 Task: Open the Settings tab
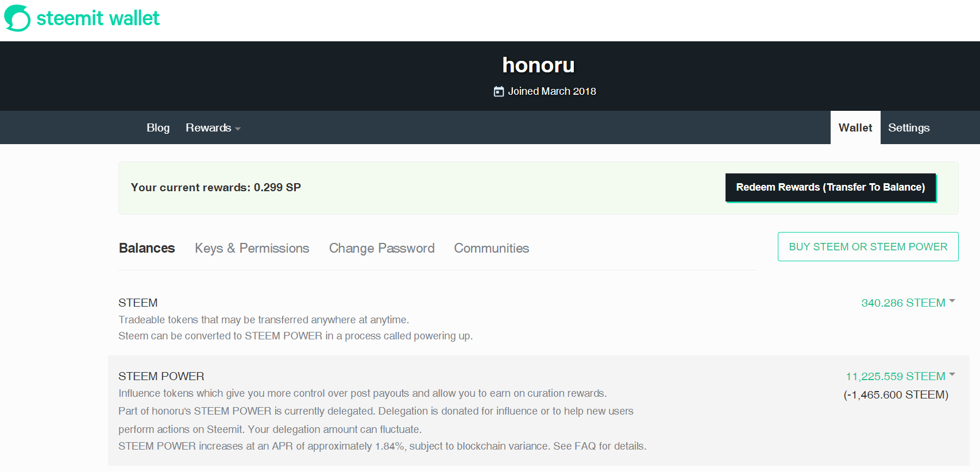click(909, 127)
